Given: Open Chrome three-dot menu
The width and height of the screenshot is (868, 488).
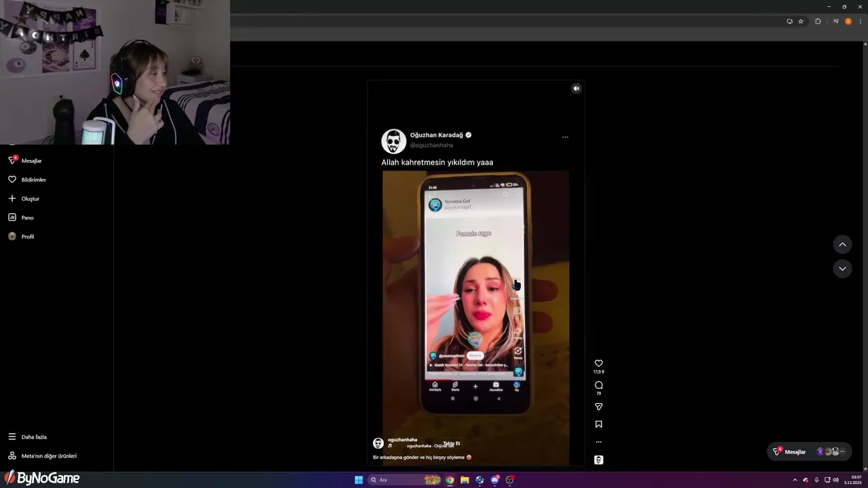Looking at the screenshot, I should pos(861,22).
